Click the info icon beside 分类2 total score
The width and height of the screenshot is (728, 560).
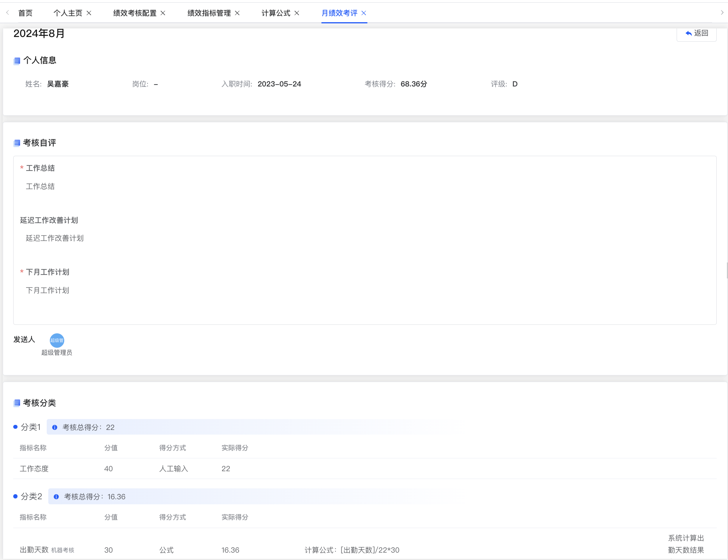[x=56, y=497]
